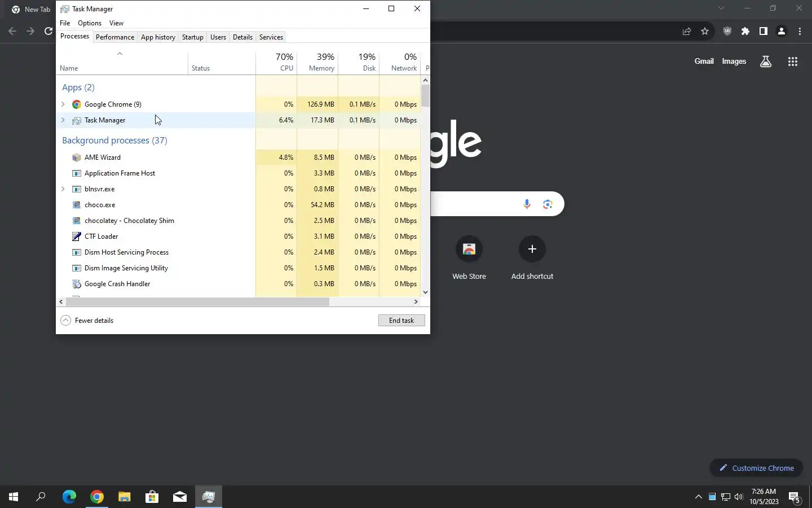Switch to the Startup tab
812x508 pixels.
point(193,37)
